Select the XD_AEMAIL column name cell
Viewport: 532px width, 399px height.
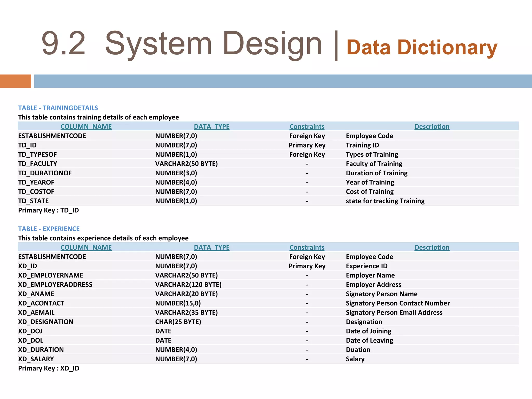pyautogui.click(x=36, y=312)
